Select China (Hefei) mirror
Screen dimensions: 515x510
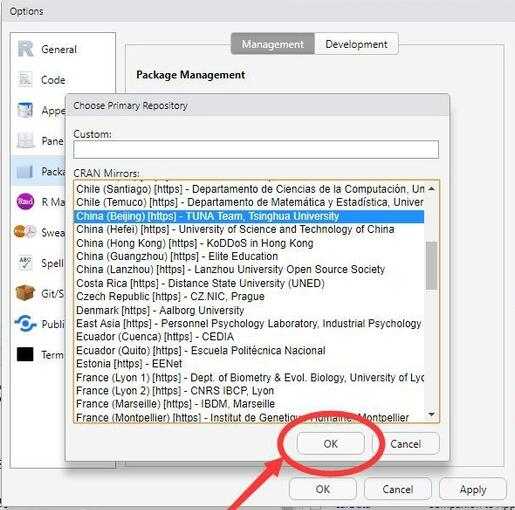[x=250, y=229]
